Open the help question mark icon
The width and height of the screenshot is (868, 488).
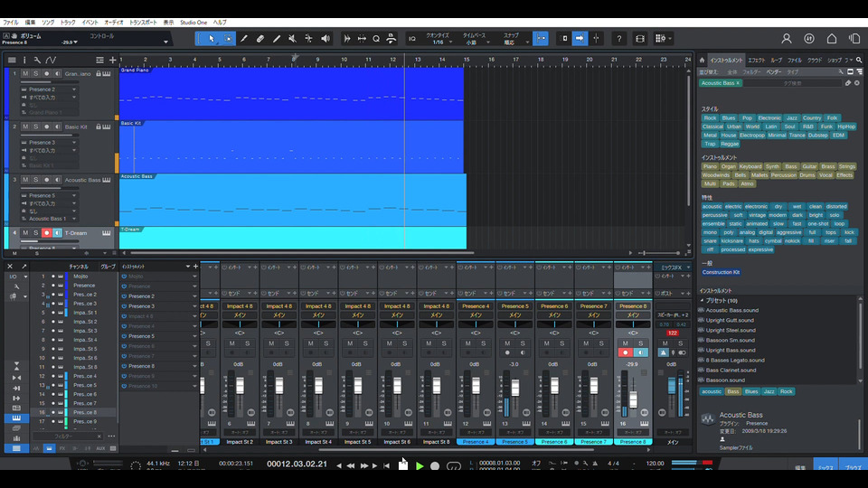coord(618,39)
